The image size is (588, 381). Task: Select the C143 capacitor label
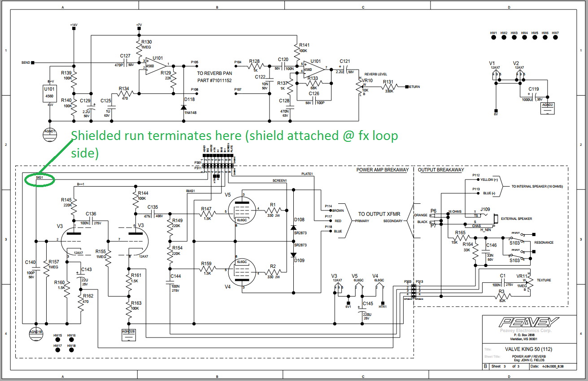[86, 269]
